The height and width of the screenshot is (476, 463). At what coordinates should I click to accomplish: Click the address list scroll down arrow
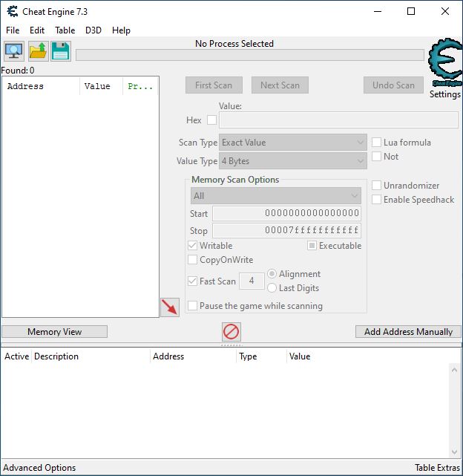click(454, 451)
